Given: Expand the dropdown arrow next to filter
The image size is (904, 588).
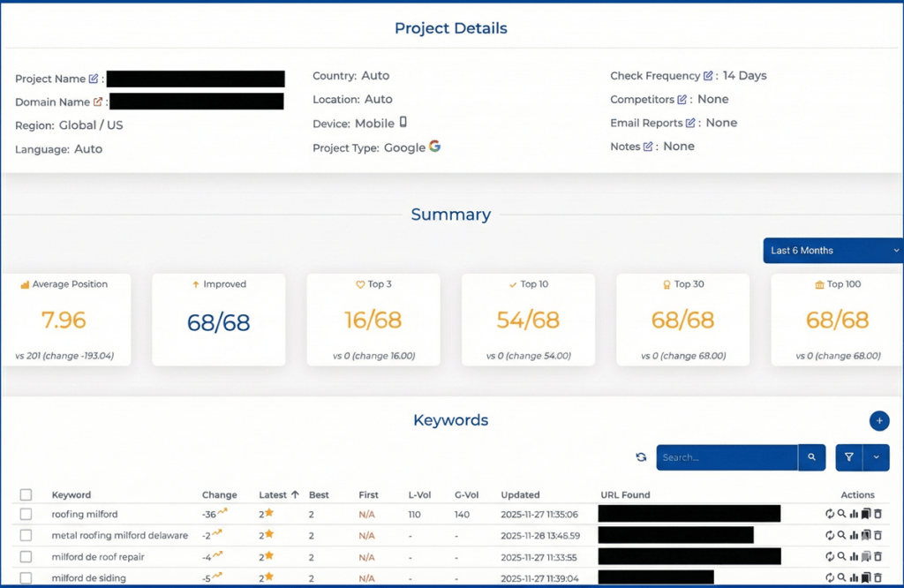Looking at the screenshot, I should pos(876,457).
